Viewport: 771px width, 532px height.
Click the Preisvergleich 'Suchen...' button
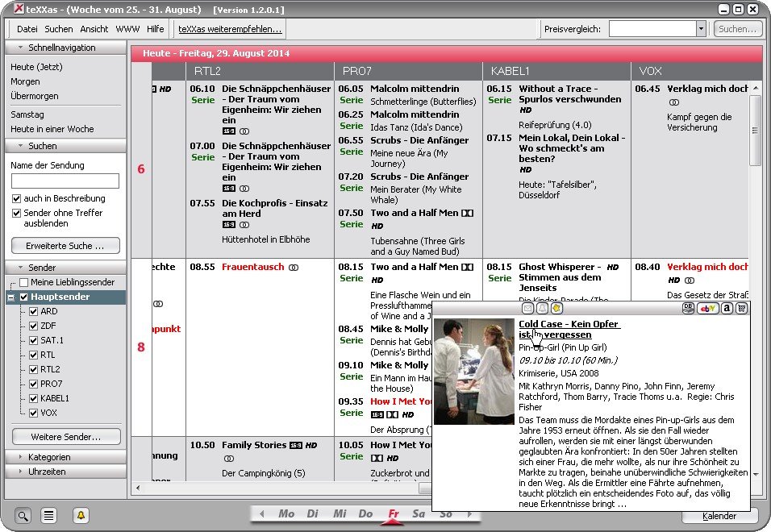(x=737, y=29)
